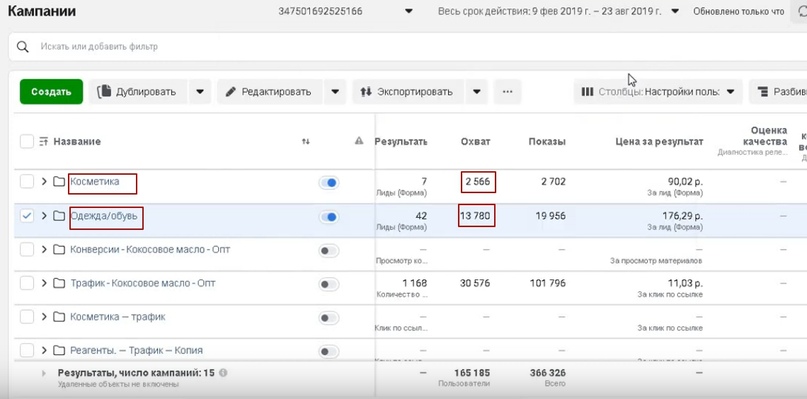Screen dimensions: 807x399
Task: Open Конверсии - Кокосовое масло - Опт campaign
Action: (150, 250)
